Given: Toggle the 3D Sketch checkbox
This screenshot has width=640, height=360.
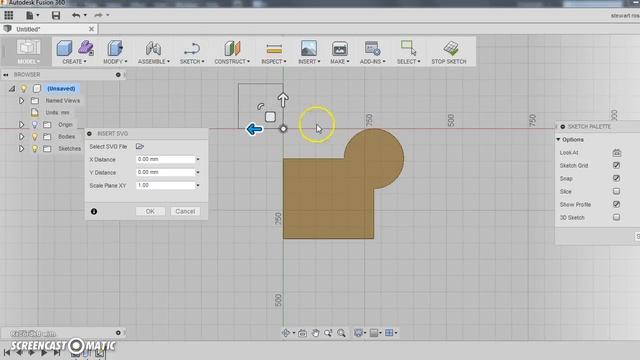Looking at the screenshot, I should pyautogui.click(x=616, y=217).
